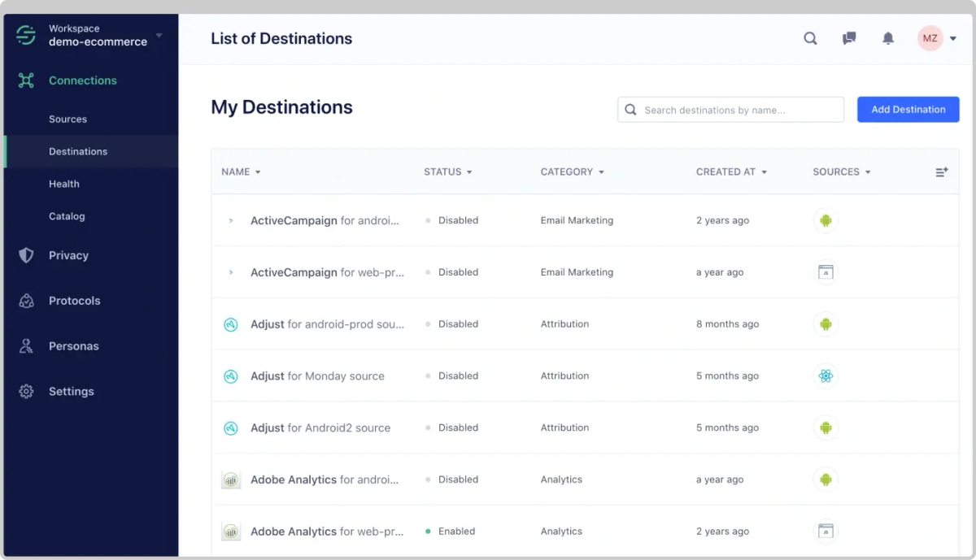Click the List of Destinations page title
This screenshot has width=976, height=560.
[281, 38]
